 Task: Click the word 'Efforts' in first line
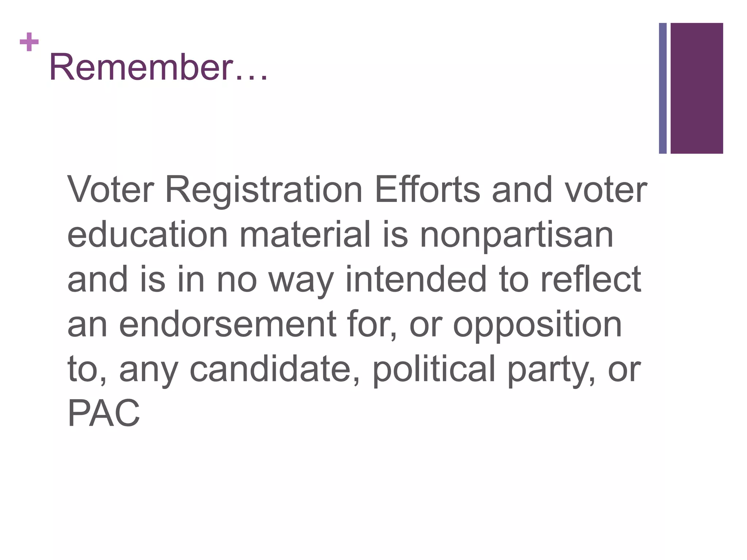(427, 189)
